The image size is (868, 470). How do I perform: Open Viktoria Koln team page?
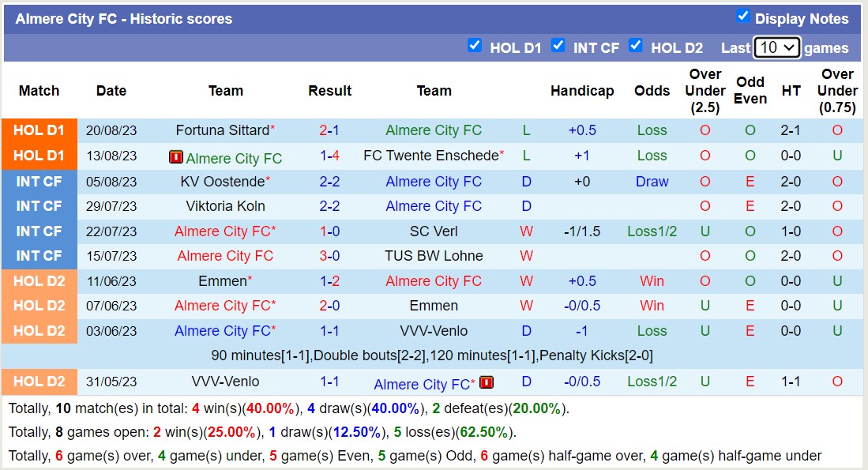(x=225, y=206)
